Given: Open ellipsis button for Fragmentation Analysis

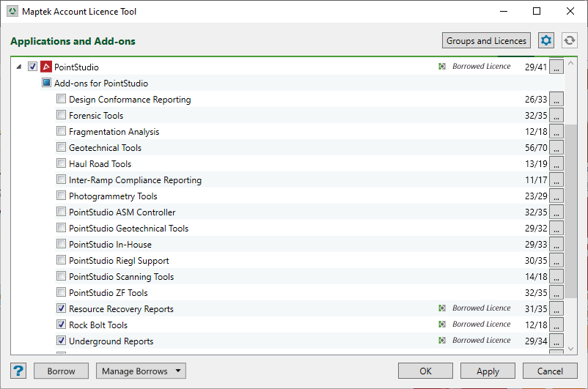Looking at the screenshot, I should 556,132.
